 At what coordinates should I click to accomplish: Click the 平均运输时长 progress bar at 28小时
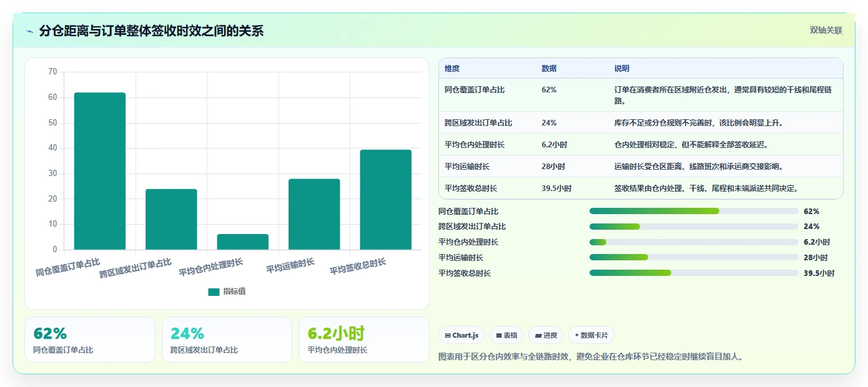click(694, 257)
